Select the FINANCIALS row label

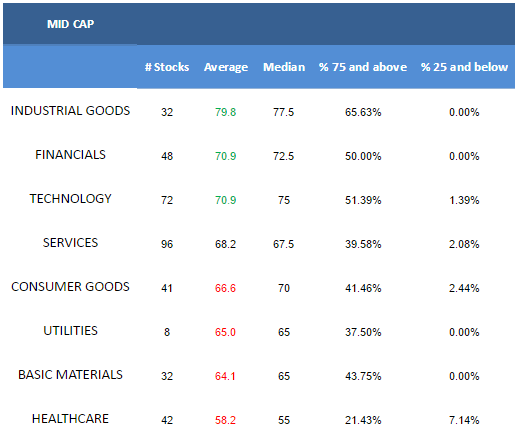pos(70,155)
